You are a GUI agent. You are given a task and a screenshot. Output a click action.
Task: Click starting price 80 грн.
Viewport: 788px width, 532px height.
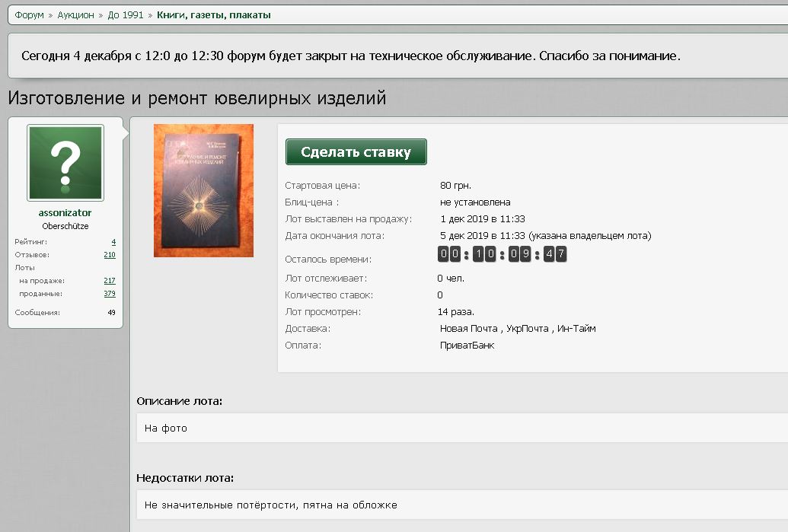point(455,186)
